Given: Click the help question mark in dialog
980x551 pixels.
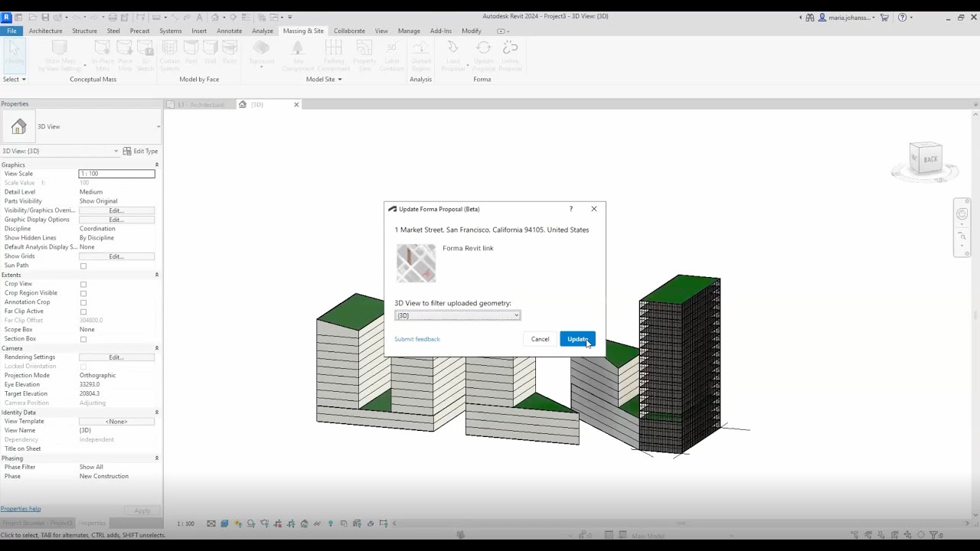Looking at the screenshot, I should pos(570,209).
